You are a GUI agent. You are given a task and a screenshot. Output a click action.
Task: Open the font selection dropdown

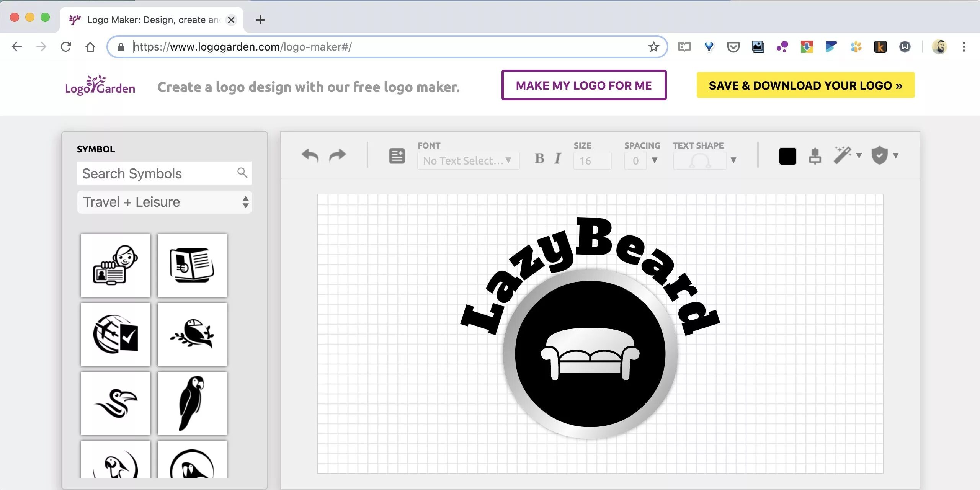point(468,161)
